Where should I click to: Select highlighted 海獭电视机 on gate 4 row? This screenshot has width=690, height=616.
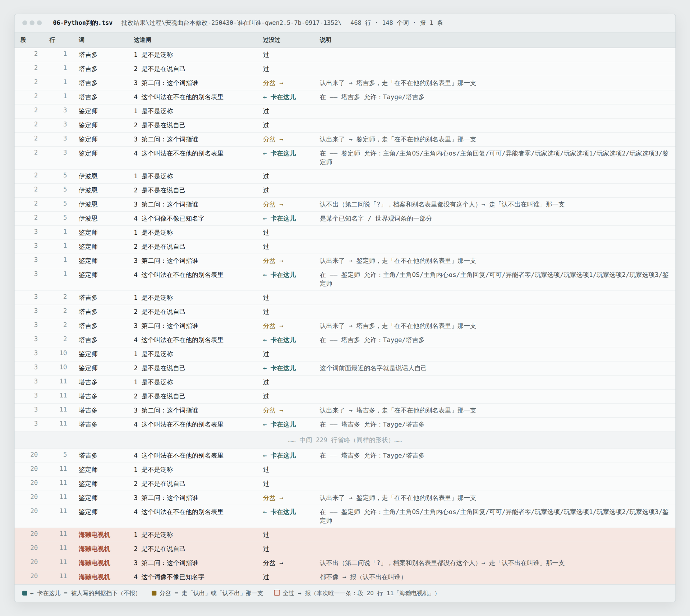coord(94,577)
